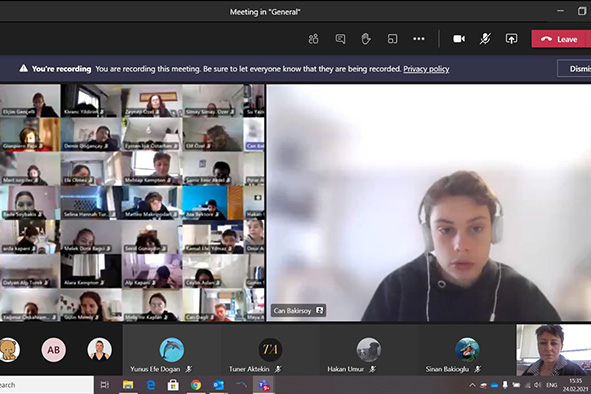
Task: Click the AB initials avatar
Action: 53,350
